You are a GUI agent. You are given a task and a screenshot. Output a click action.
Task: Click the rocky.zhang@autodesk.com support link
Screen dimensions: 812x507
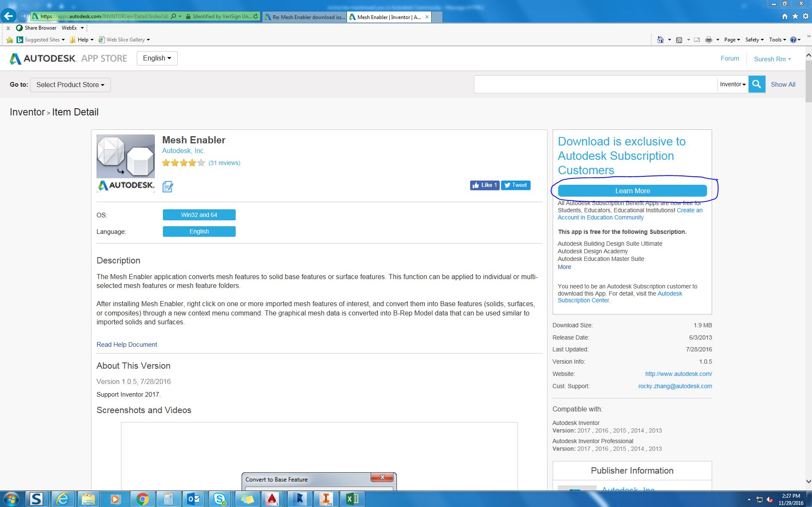tap(675, 386)
